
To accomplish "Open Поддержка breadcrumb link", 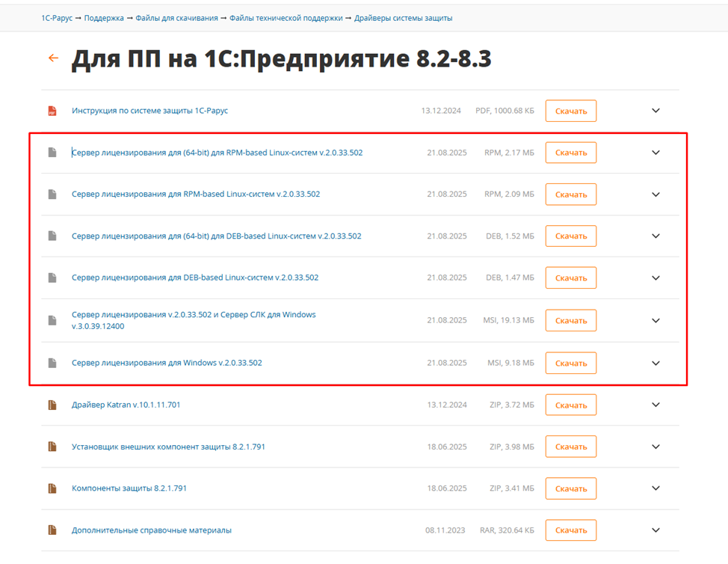I will 104,18.
